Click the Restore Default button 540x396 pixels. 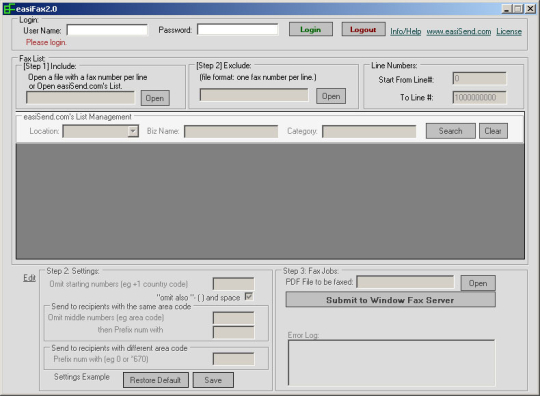click(156, 380)
